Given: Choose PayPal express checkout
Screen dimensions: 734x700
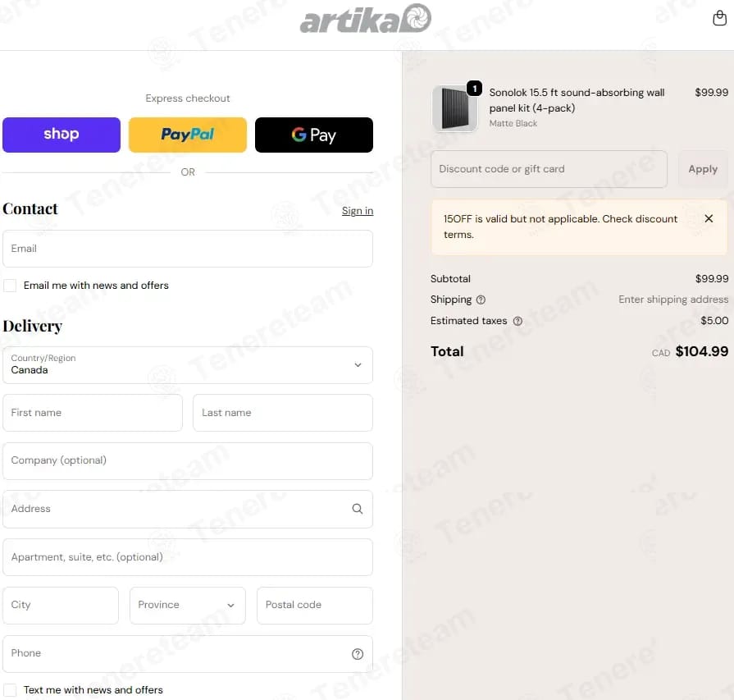Looking at the screenshot, I should coord(188,135).
